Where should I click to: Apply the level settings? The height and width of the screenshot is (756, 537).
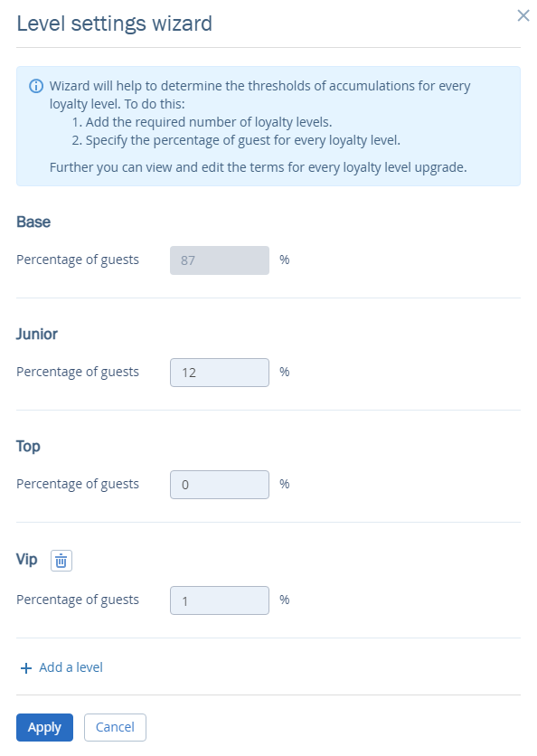point(45,727)
